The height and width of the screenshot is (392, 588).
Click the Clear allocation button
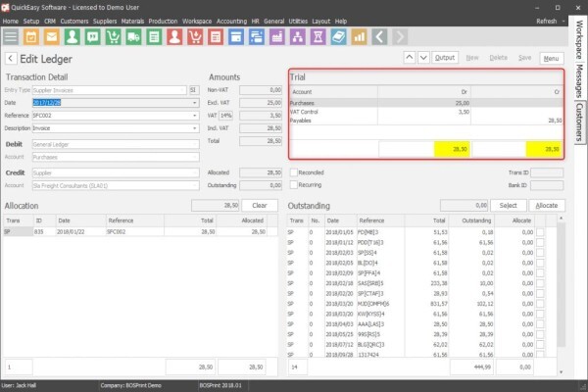(260, 205)
